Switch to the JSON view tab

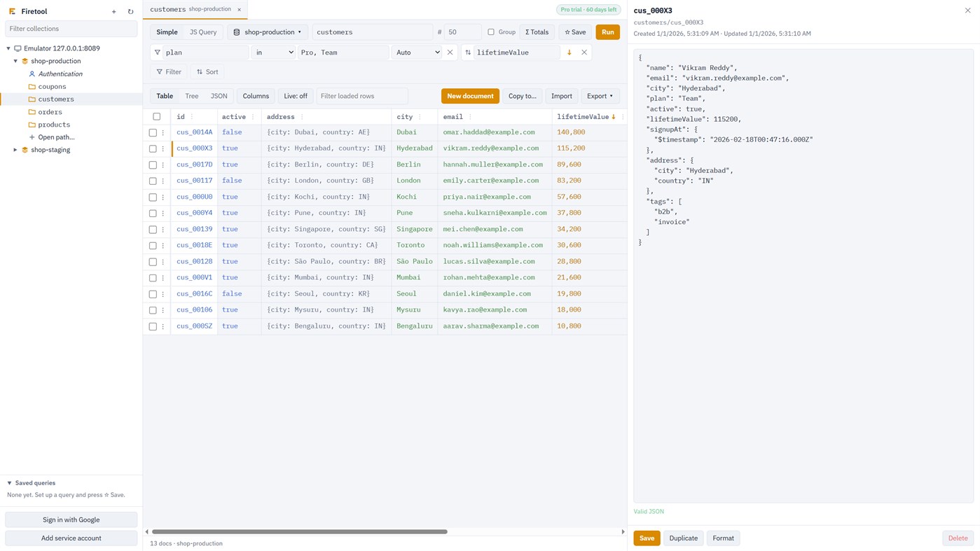(x=219, y=96)
